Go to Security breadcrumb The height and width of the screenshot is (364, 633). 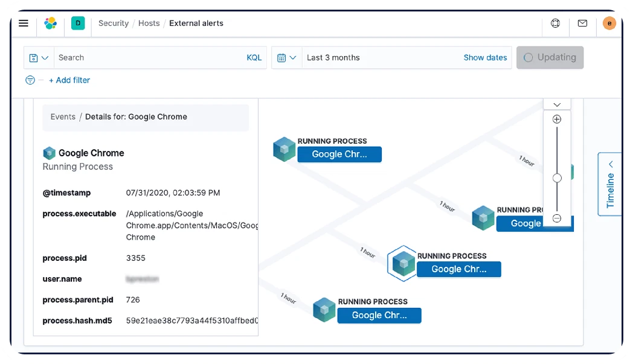[114, 24]
